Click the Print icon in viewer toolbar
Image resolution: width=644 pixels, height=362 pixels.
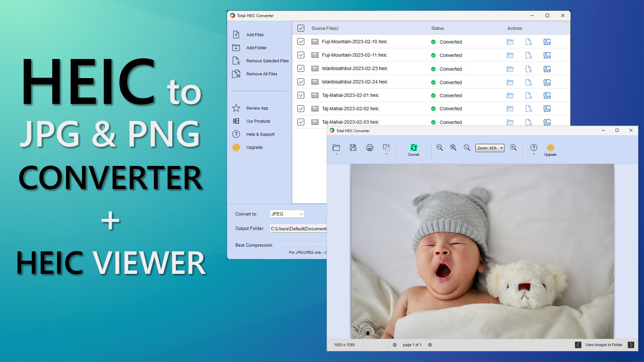point(370,147)
